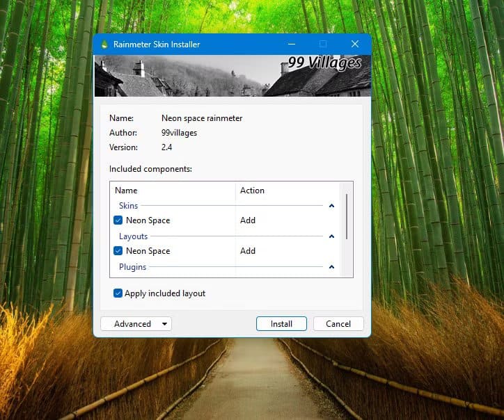Viewport: 504px width, 420px height.
Task: Uncheck Neon Space under Skins
Action: pyautogui.click(x=118, y=220)
